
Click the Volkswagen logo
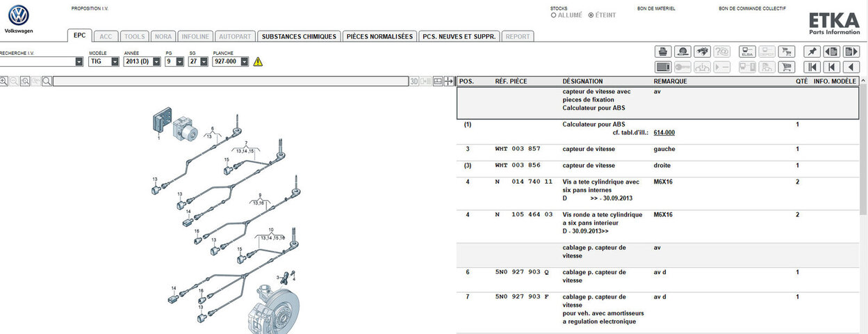point(19,16)
